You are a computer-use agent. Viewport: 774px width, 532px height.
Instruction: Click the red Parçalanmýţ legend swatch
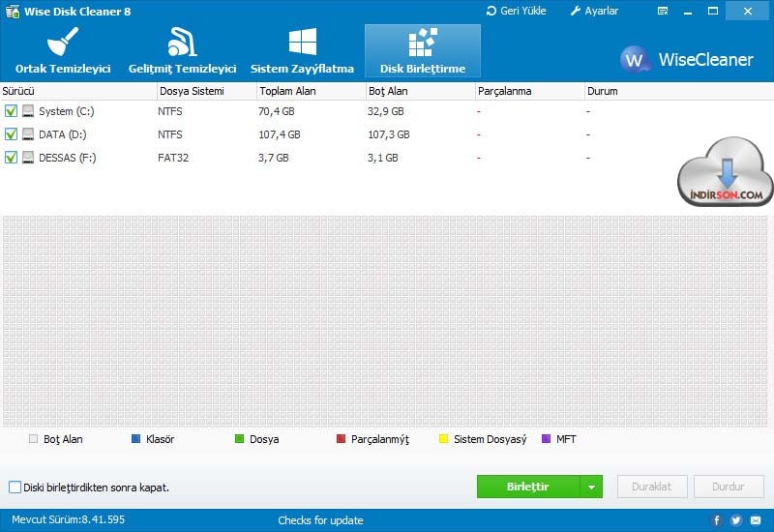[x=341, y=439]
